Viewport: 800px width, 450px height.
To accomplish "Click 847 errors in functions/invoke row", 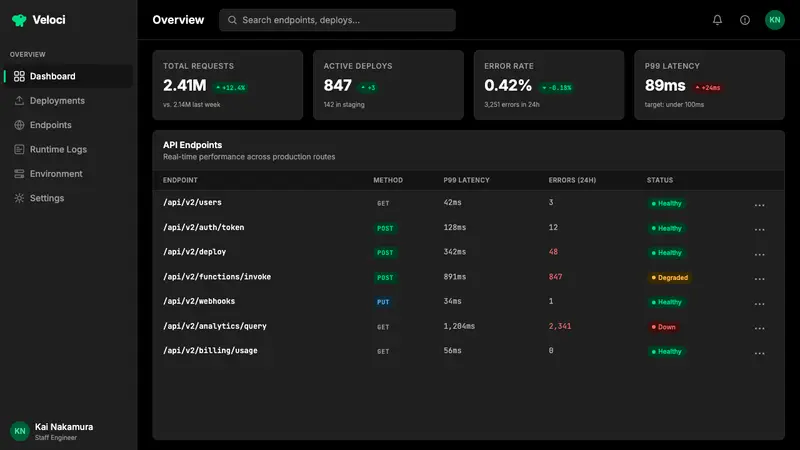I will (x=555, y=277).
